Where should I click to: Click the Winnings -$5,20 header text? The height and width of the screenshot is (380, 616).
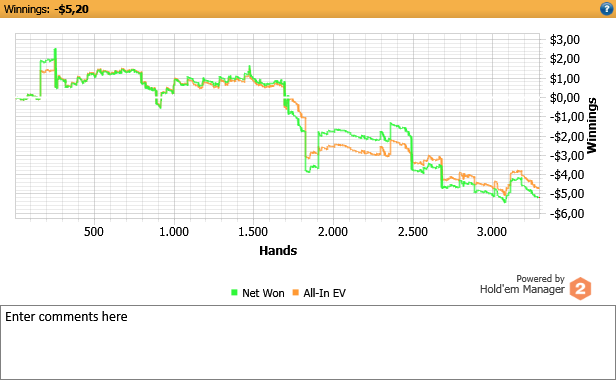point(46,9)
